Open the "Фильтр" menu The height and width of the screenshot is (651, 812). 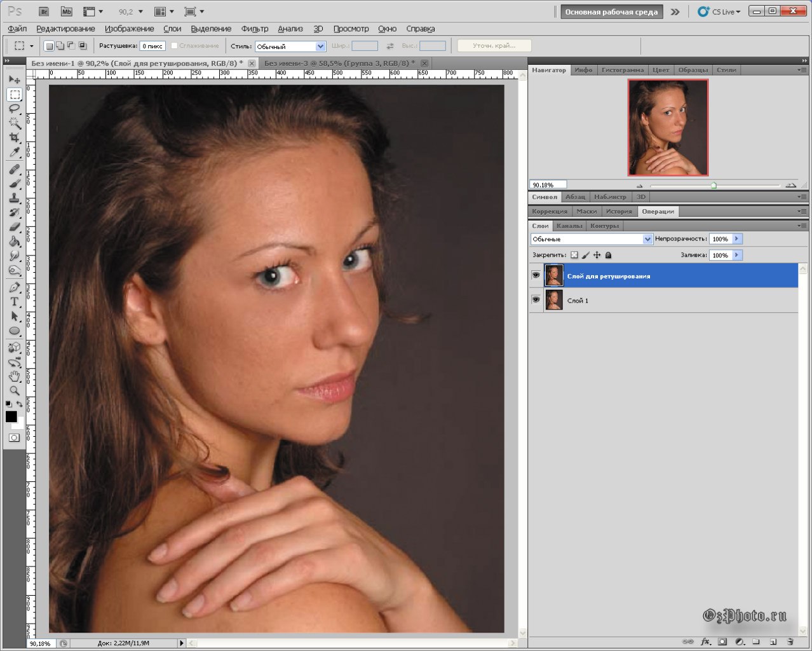(x=254, y=29)
